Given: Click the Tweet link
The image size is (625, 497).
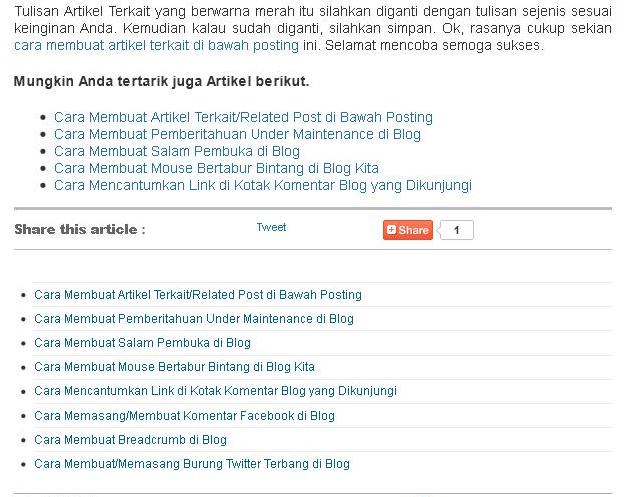Looking at the screenshot, I should [271, 227].
